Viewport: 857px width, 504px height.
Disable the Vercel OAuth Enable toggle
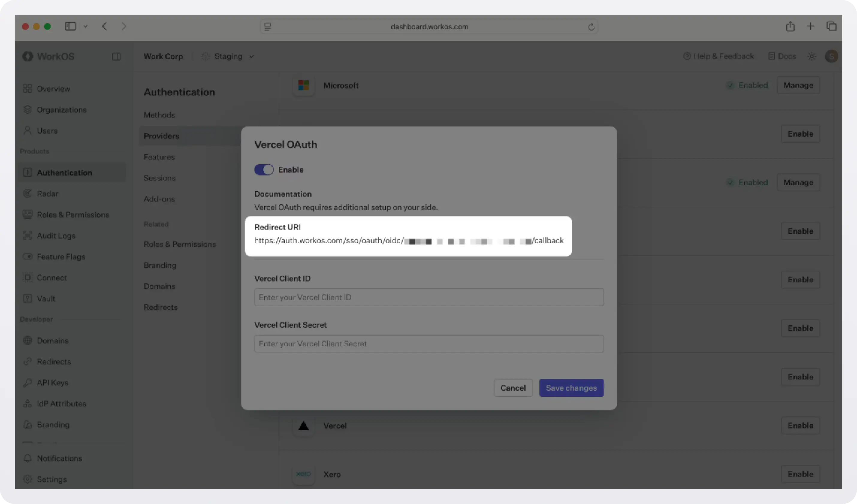(x=264, y=169)
